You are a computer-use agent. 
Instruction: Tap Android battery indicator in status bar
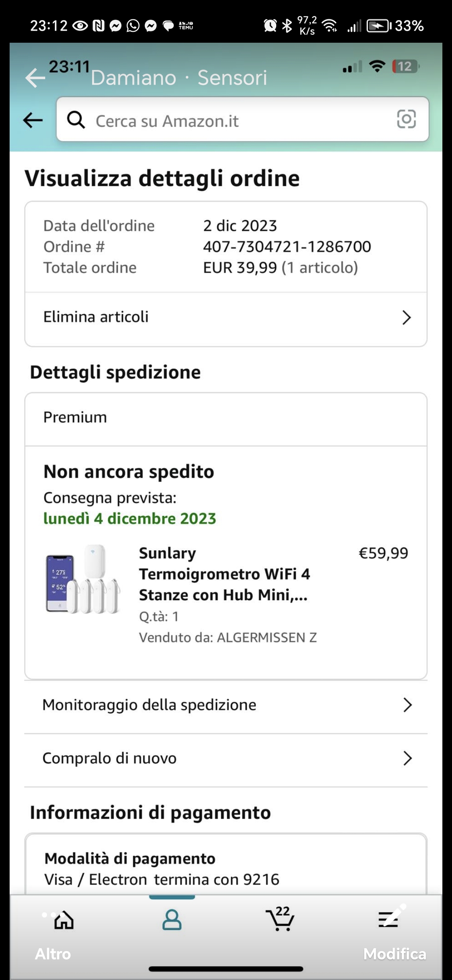tap(379, 26)
